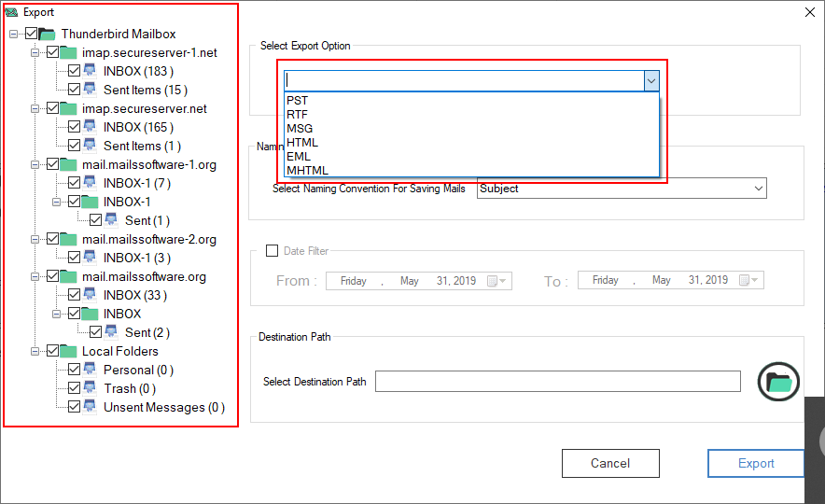Click the mail.mailssoftware-2.org folder icon

pos(68,239)
